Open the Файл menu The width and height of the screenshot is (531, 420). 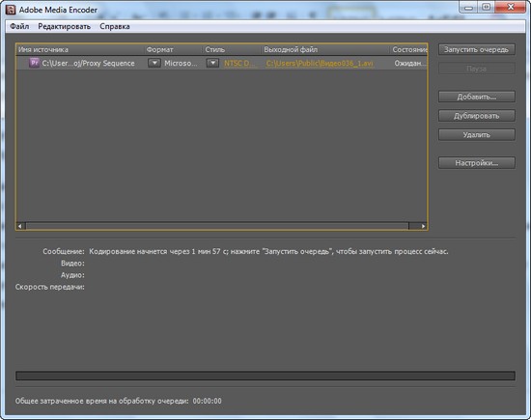19,26
